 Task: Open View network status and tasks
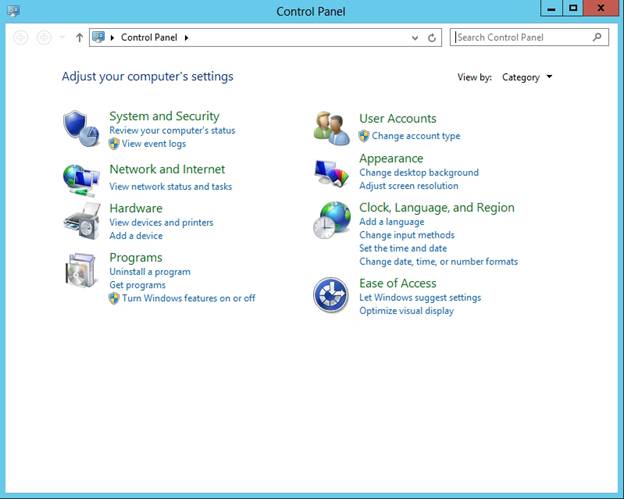(171, 187)
